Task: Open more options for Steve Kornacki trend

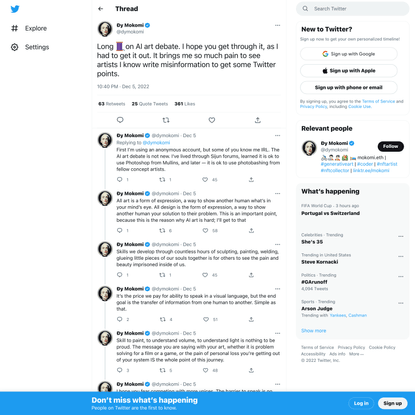Action: 401,256
